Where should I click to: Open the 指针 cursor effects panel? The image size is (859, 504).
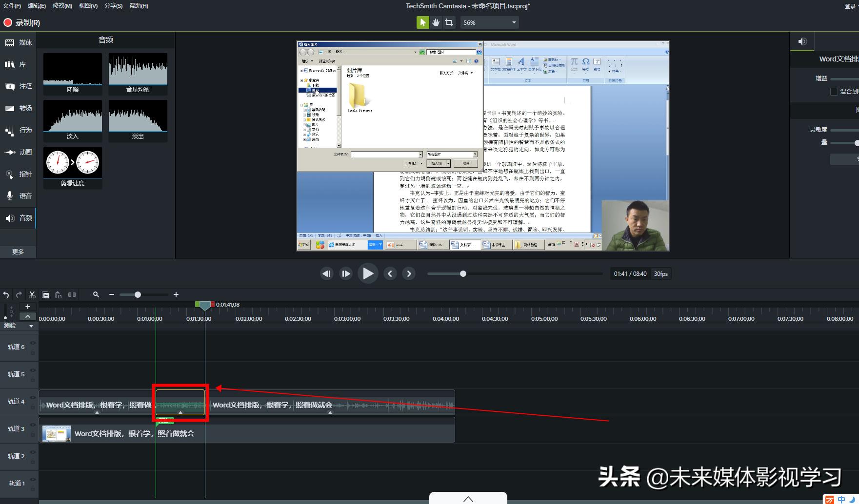pos(18,174)
